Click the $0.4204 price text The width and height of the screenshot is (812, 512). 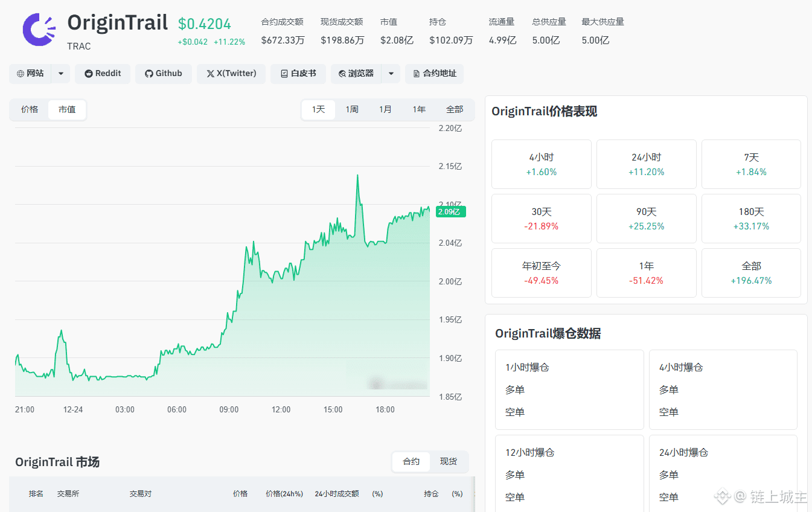click(x=205, y=24)
